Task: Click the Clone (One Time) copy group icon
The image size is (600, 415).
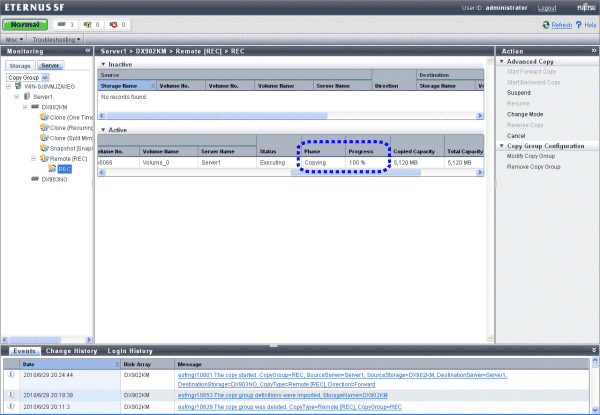Action: point(44,117)
